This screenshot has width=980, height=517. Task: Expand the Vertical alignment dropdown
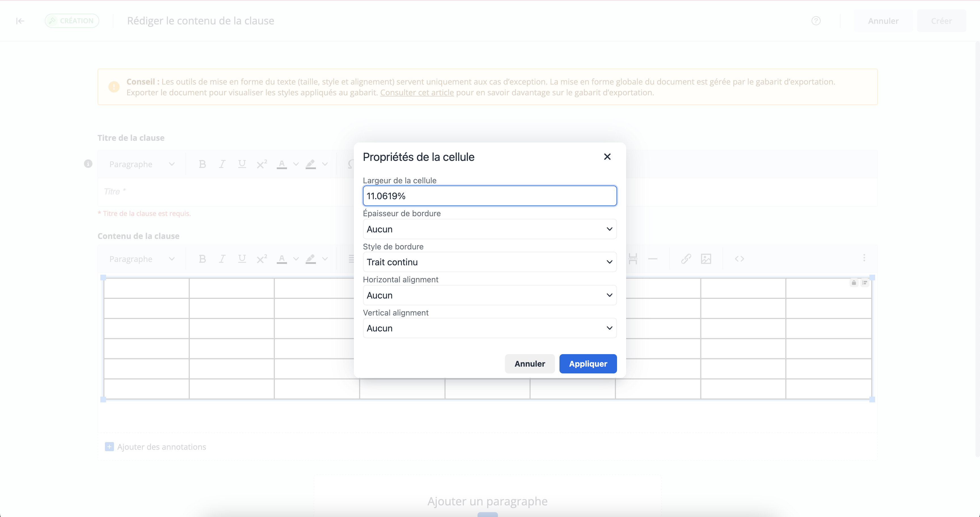[x=490, y=328]
